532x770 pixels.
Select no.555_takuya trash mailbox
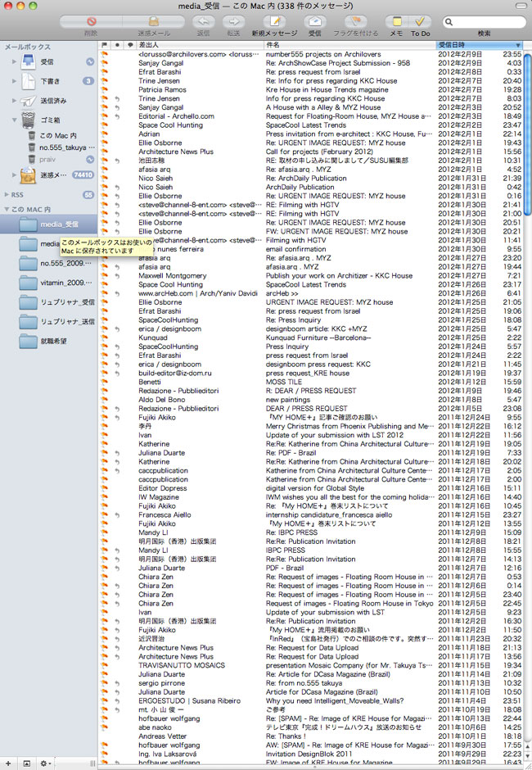click(x=49, y=147)
